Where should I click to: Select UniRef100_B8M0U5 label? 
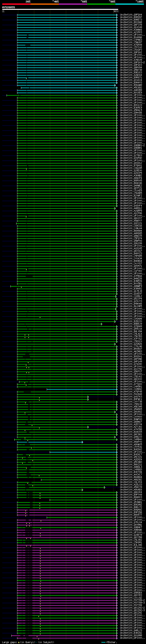coord(131,180)
